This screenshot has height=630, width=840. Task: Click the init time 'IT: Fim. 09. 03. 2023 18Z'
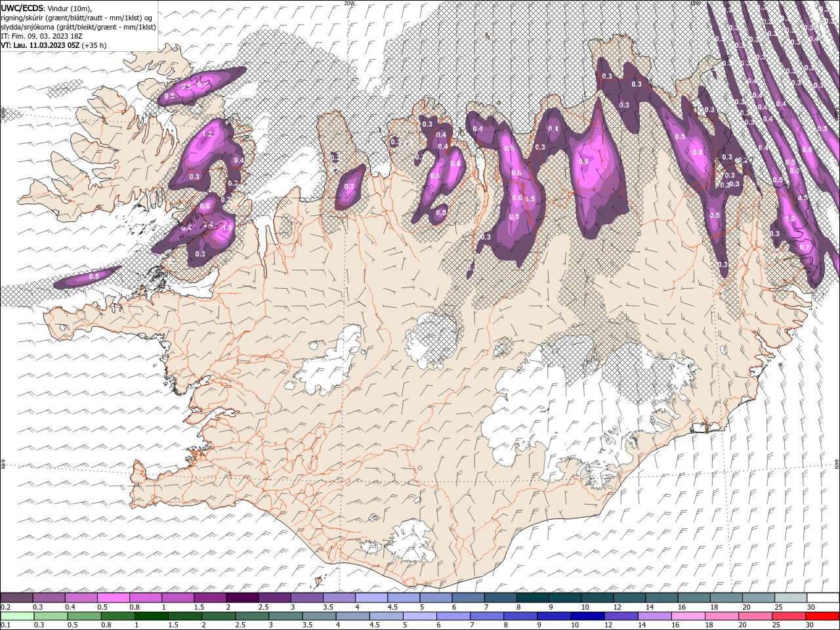[41, 36]
